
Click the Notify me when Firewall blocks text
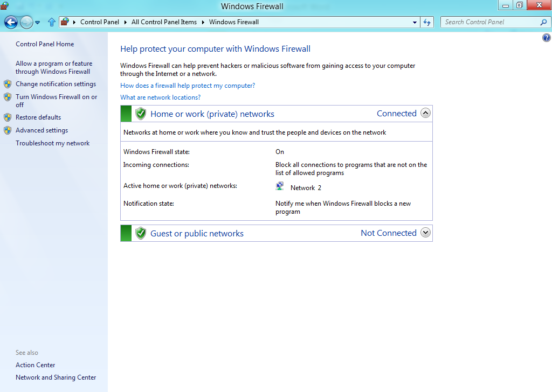(x=343, y=207)
